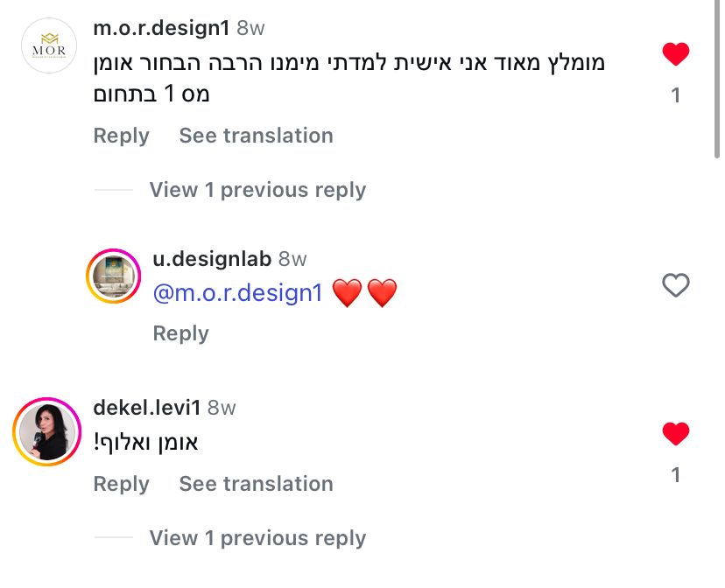
Task: Reply to m.o.r.design1's comment
Action: 121,136
